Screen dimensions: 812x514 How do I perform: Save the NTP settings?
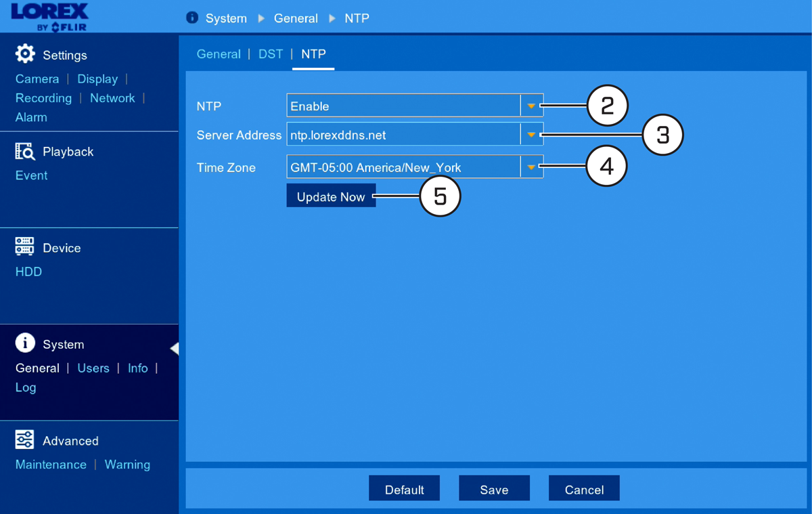[x=494, y=488]
